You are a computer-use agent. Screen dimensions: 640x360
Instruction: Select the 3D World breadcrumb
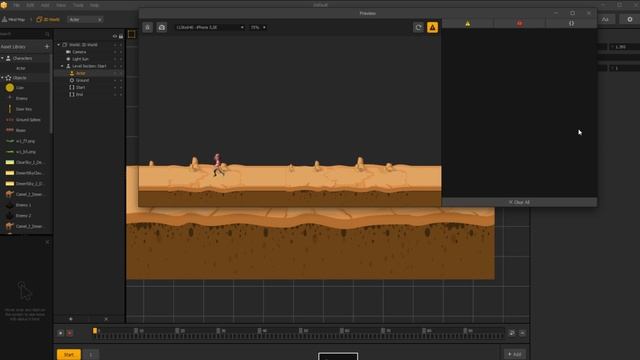[x=48, y=20]
